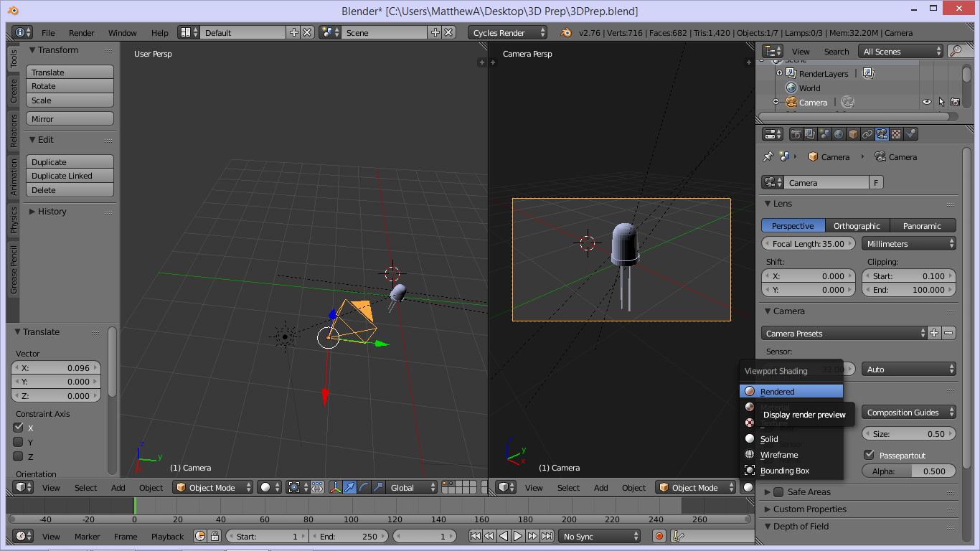Select Solid viewport shading option
Screen dimensions: 980x551
[791, 438]
